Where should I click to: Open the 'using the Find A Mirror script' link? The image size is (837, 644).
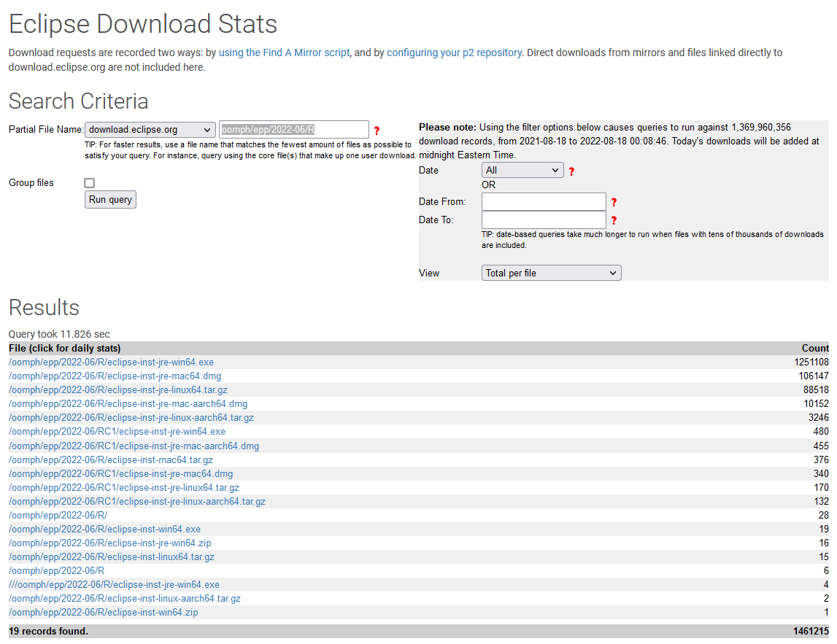(285, 53)
